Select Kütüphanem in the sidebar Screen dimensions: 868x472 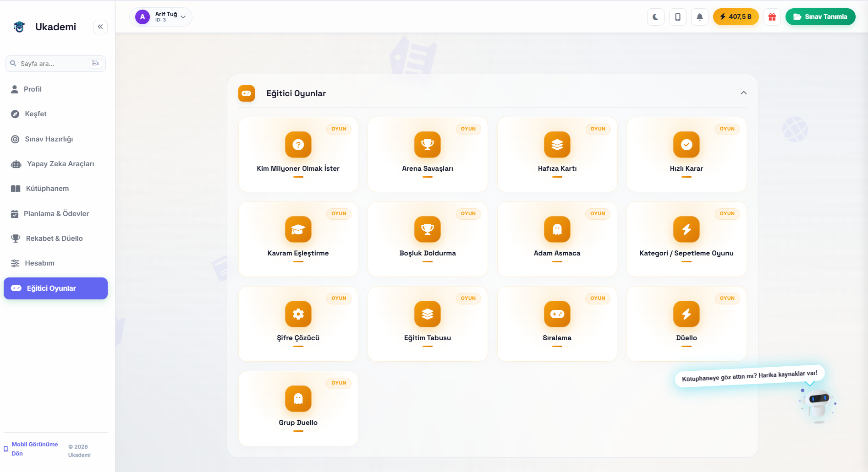tap(55, 189)
